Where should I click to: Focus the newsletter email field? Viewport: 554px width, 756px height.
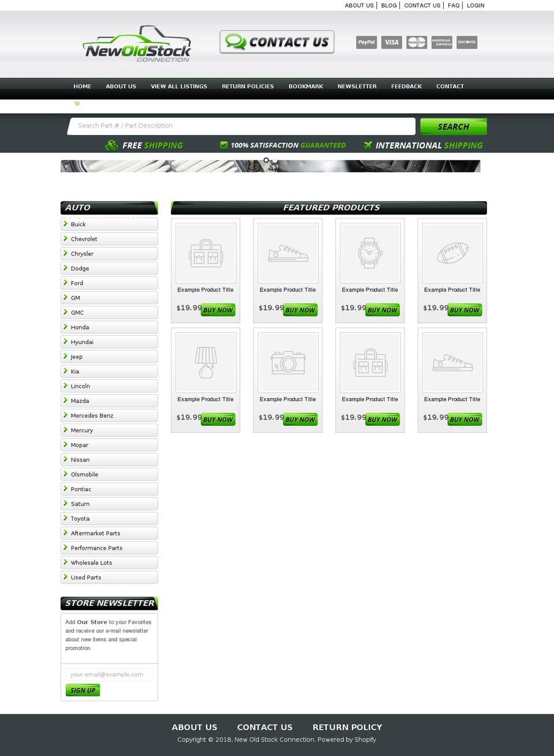click(x=109, y=674)
